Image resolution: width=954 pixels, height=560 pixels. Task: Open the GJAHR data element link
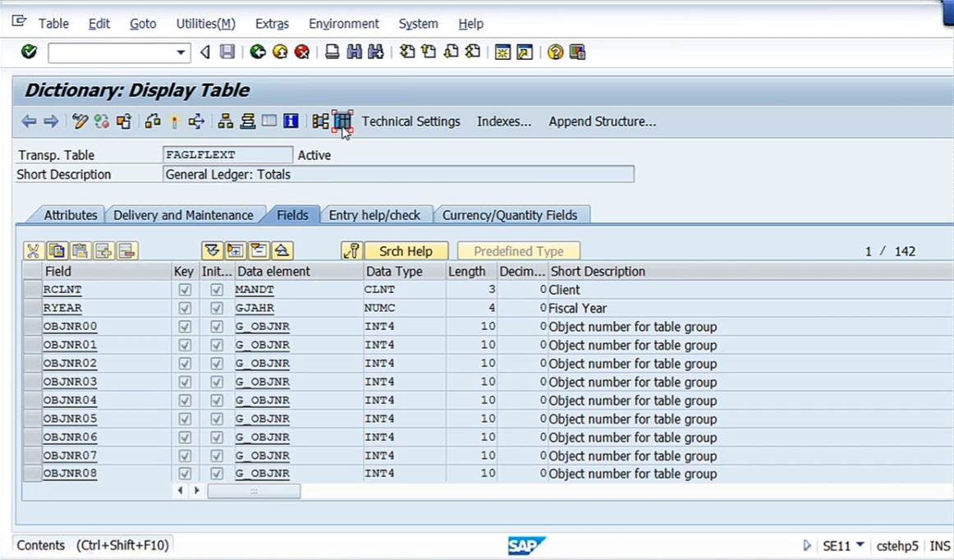(x=255, y=308)
